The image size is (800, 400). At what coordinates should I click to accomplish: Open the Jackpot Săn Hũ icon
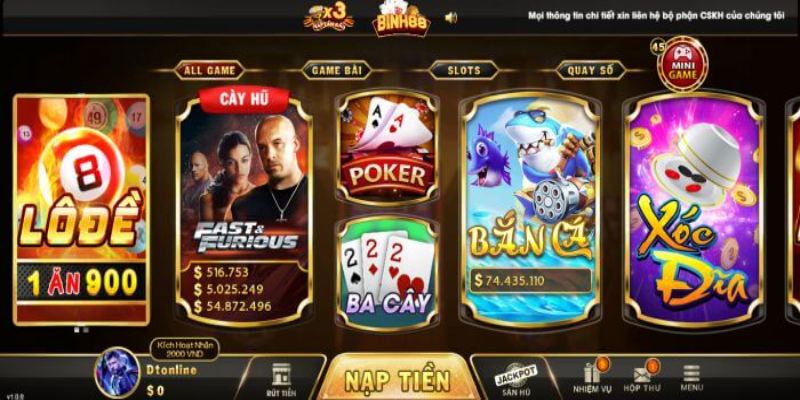516,380
